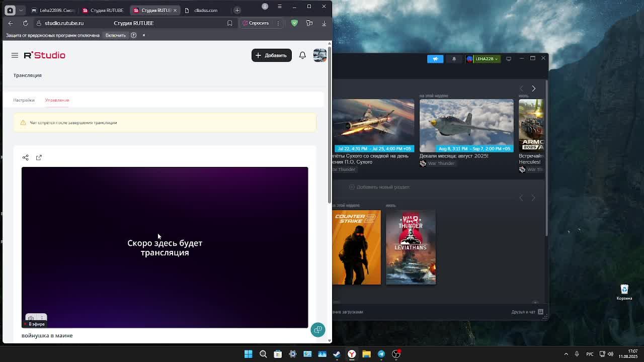Image resolution: width=644 pixels, height=362 pixels.
Task: Open the volume control in system tray
Action: (x=610, y=354)
